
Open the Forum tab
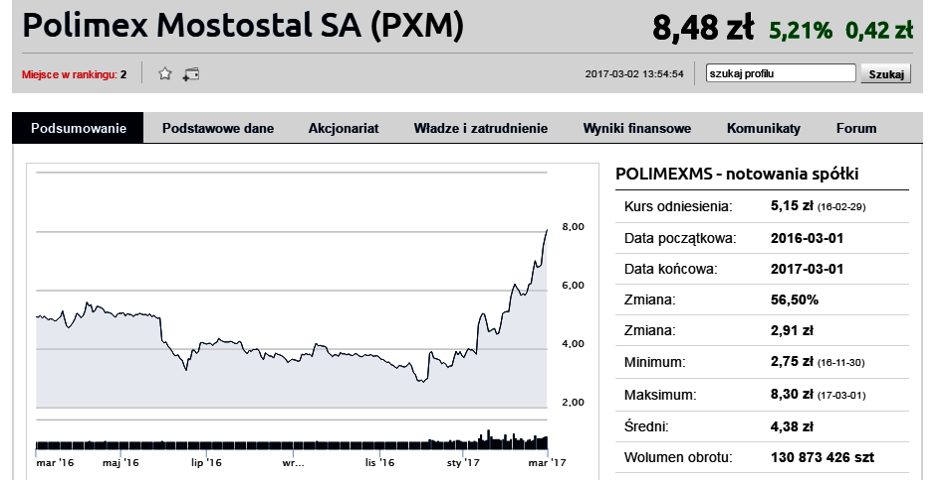[x=856, y=128]
